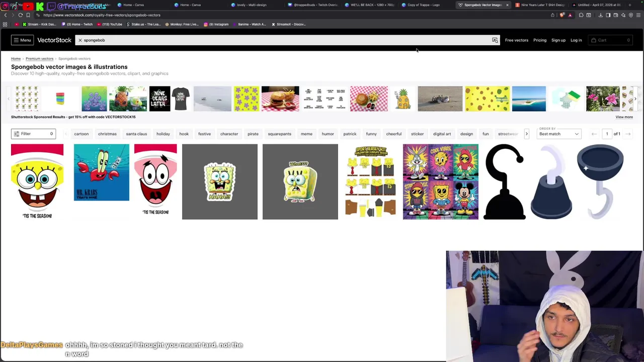The width and height of the screenshot is (644, 362).
Task: Select the cartoon tag chip
Action: pos(81,134)
